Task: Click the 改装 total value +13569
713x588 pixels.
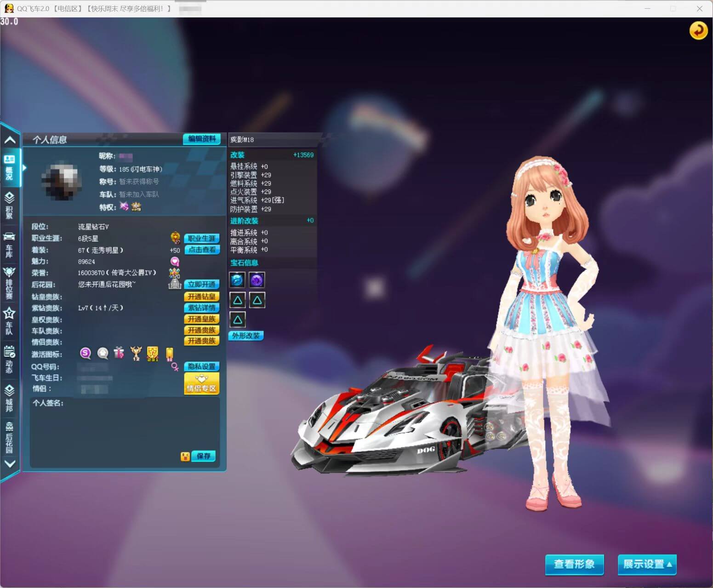Action: point(303,155)
